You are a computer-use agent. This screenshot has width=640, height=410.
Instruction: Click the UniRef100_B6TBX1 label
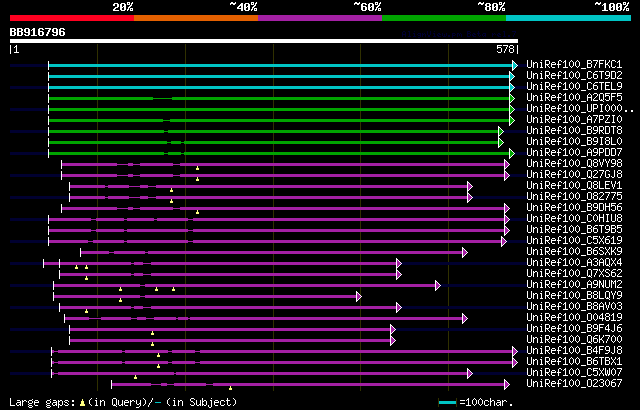(x=574, y=362)
